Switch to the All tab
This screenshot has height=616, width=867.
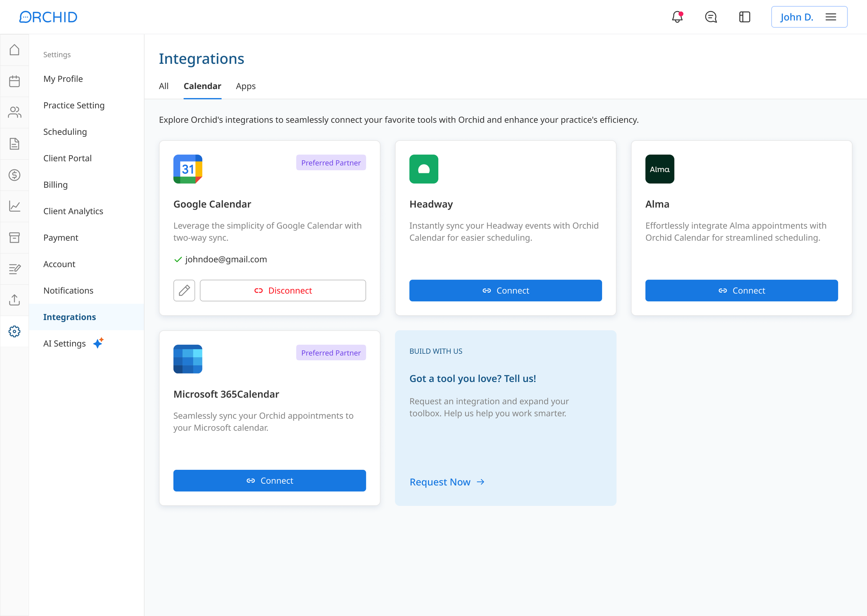[164, 86]
